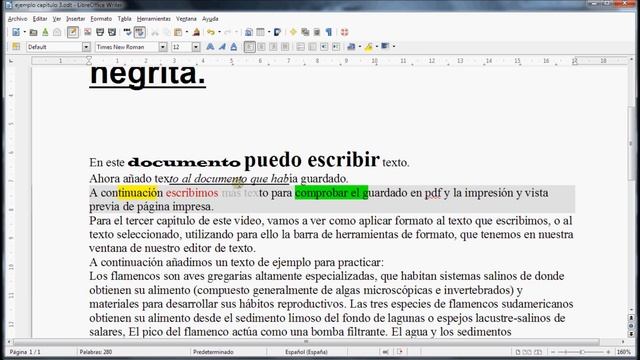Image resolution: width=640 pixels, height=360 pixels.
Task: Click the New document icon
Action: (16, 32)
